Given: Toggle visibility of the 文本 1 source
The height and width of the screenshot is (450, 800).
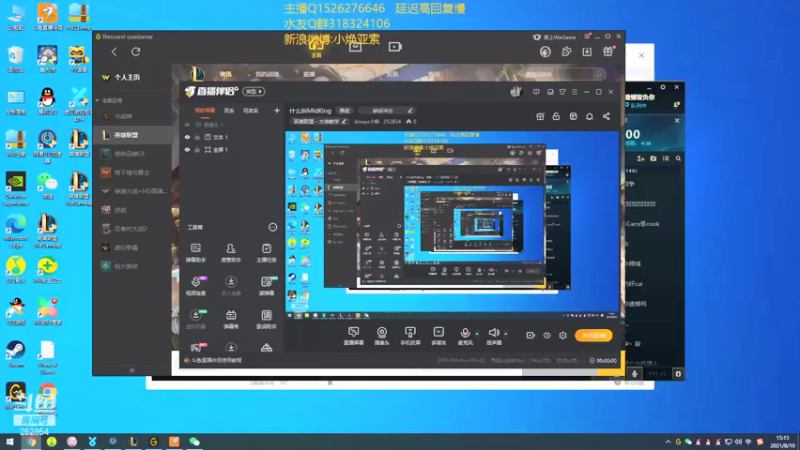Looking at the screenshot, I should [187, 137].
